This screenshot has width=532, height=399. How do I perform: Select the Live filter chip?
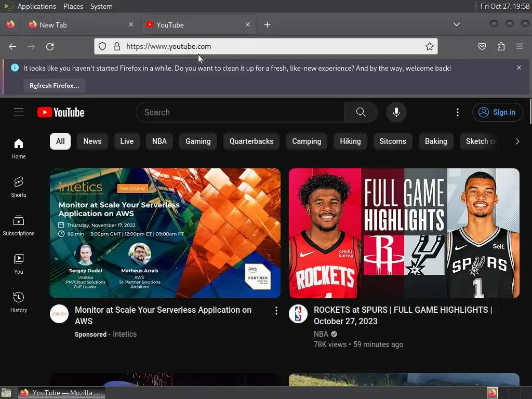pos(127,141)
